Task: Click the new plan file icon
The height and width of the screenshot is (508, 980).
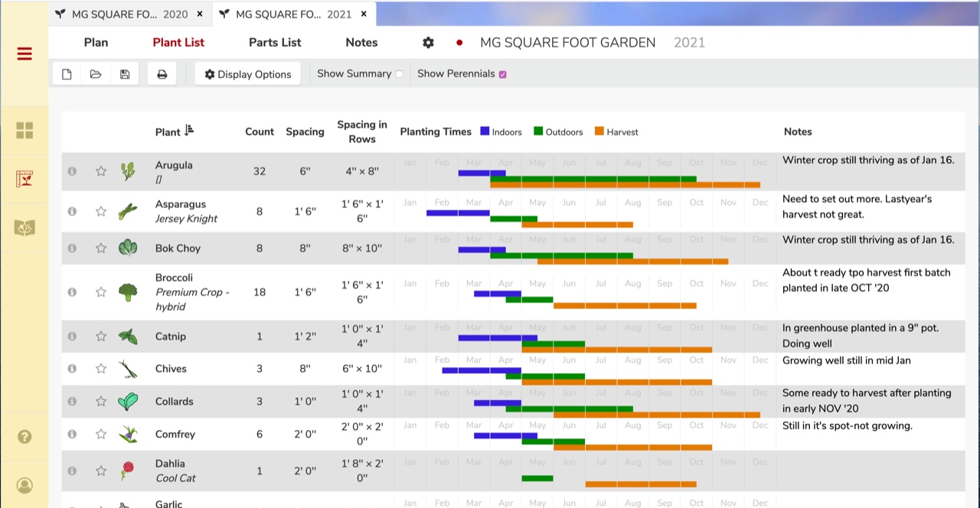Action: pyautogui.click(x=67, y=74)
